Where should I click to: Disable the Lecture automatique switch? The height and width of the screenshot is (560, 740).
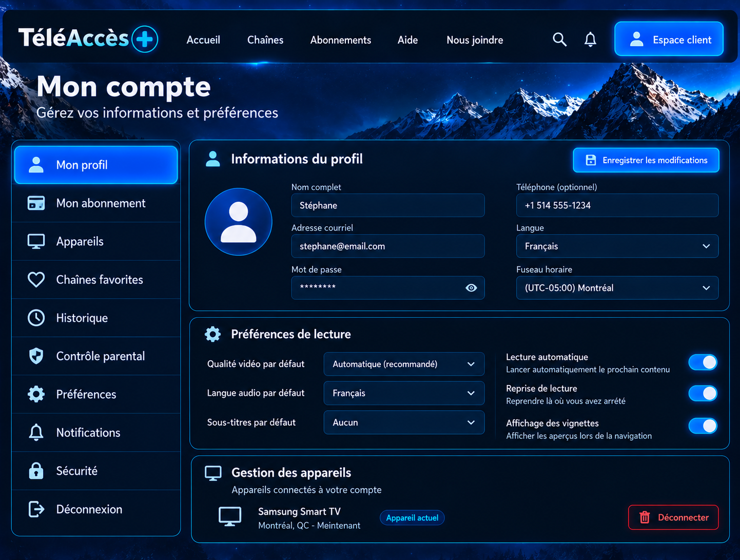pos(703,362)
